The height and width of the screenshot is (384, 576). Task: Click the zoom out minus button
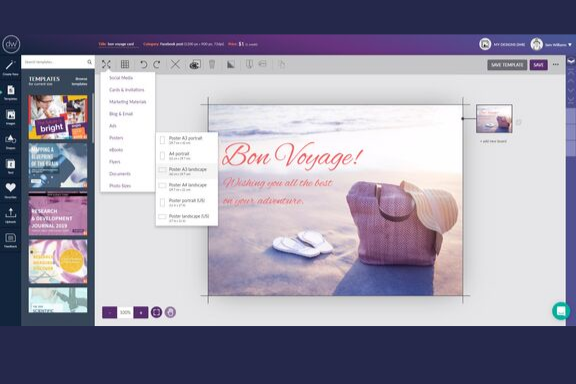(109, 312)
